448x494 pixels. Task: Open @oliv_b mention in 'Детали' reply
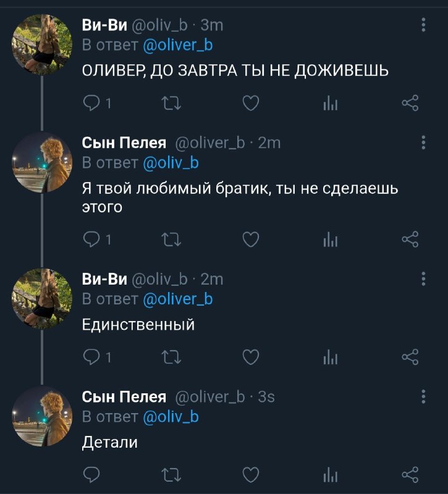(x=171, y=417)
